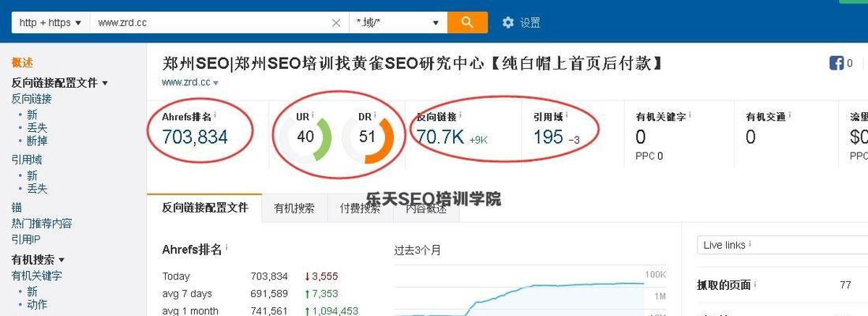This screenshot has height=316, width=868.
Task: Click the UR 40 green gauge
Action: pyautogui.click(x=305, y=137)
